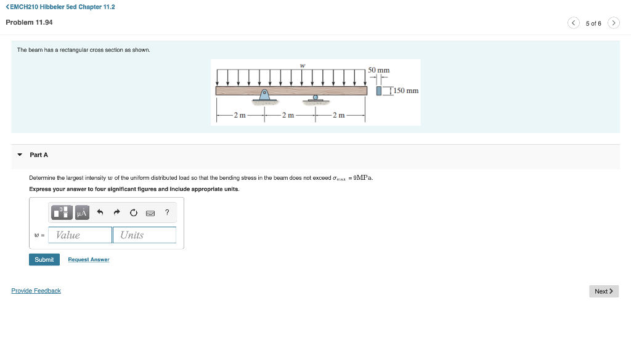
Task: Click the undo arrow in the answer toolbar
Action: click(x=100, y=212)
